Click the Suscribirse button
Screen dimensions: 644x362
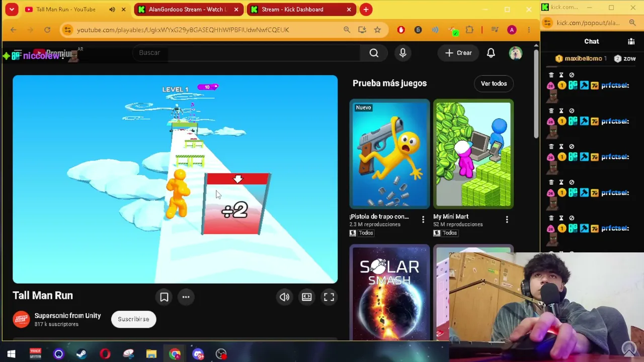(133, 319)
